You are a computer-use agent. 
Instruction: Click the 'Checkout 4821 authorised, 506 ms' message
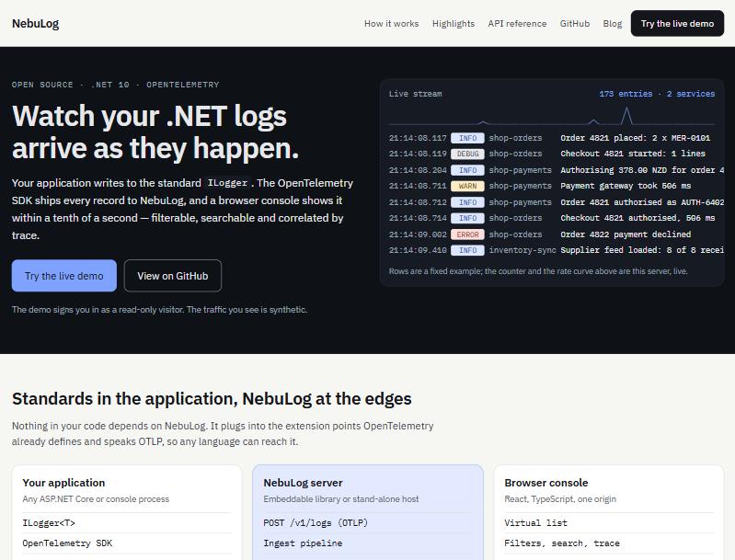coord(638,218)
